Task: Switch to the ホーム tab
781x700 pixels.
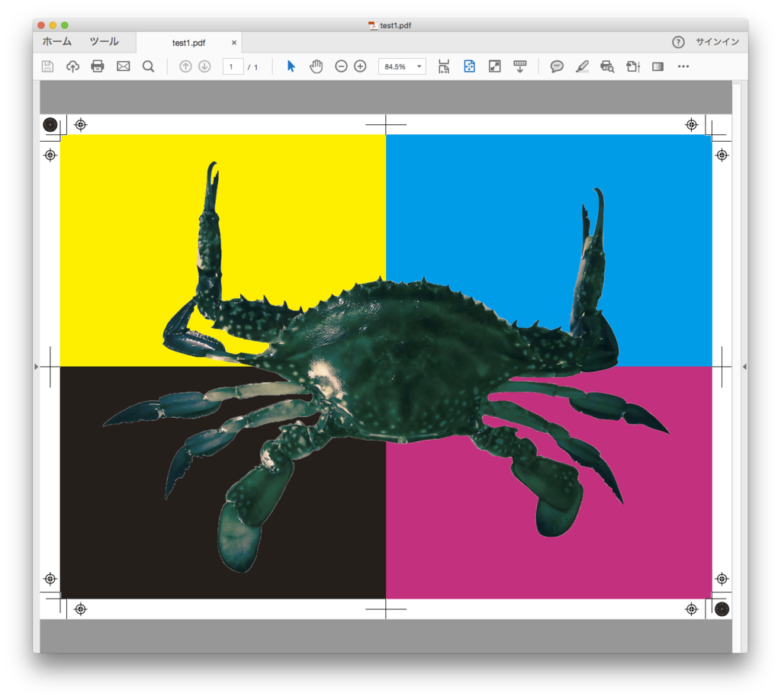Action: (x=56, y=42)
